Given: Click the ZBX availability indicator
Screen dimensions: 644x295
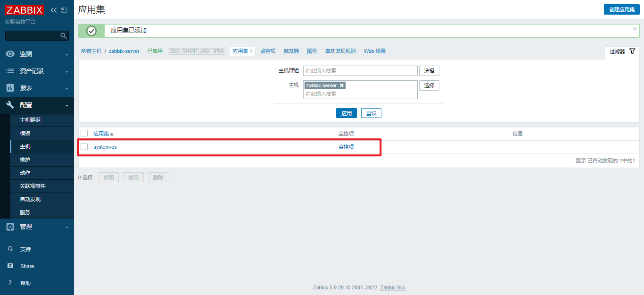Looking at the screenshot, I should pos(174,51).
